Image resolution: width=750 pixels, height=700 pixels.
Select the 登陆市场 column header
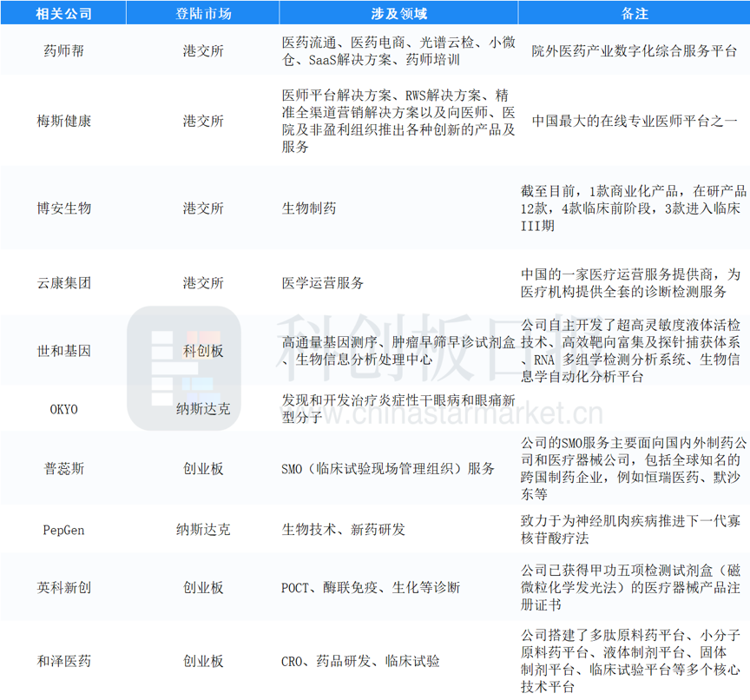coord(202,12)
